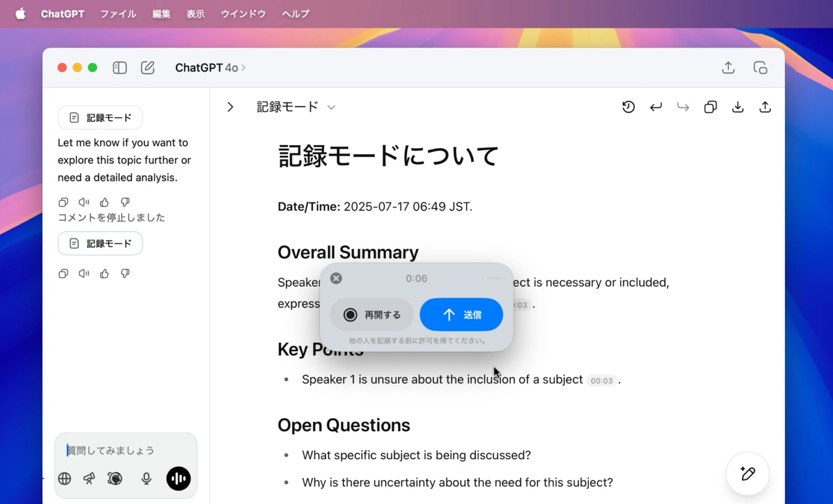Dictate a message using the microphone icon
The width and height of the screenshot is (833, 504).
point(146,479)
